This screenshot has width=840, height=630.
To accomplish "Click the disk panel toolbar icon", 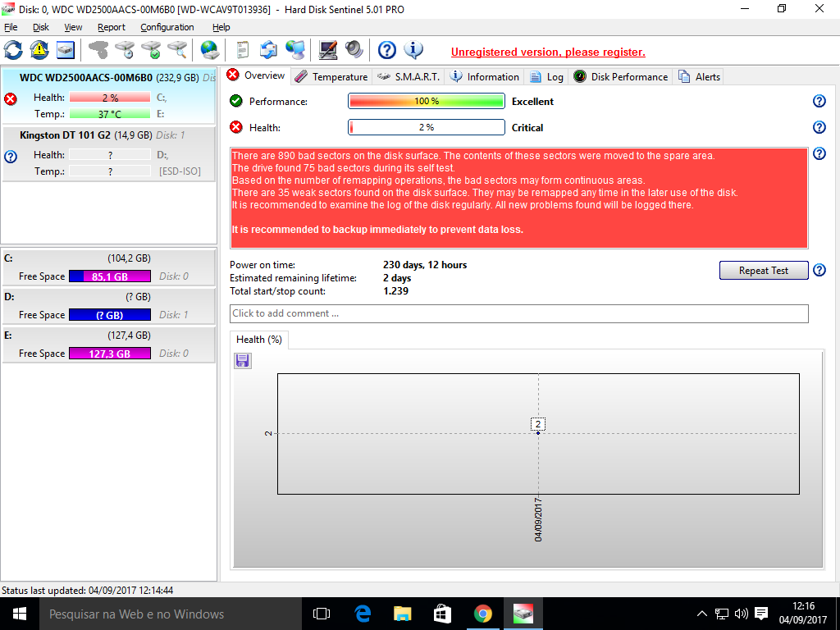I will click(x=66, y=50).
